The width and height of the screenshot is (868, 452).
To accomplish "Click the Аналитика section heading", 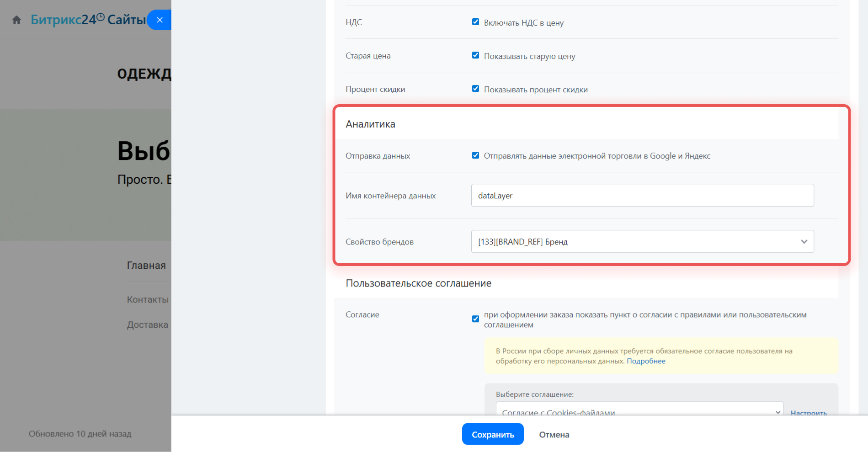I will click(x=370, y=124).
